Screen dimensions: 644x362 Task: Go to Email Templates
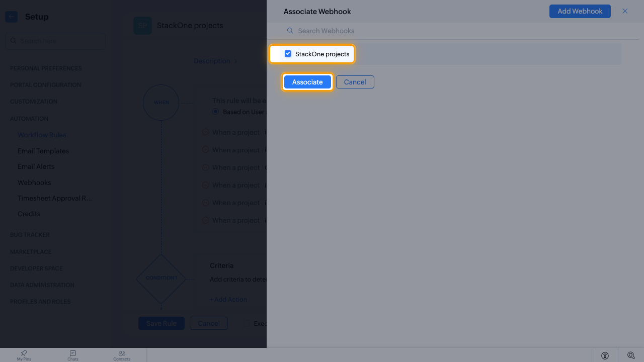pyautogui.click(x=43, y=151)
